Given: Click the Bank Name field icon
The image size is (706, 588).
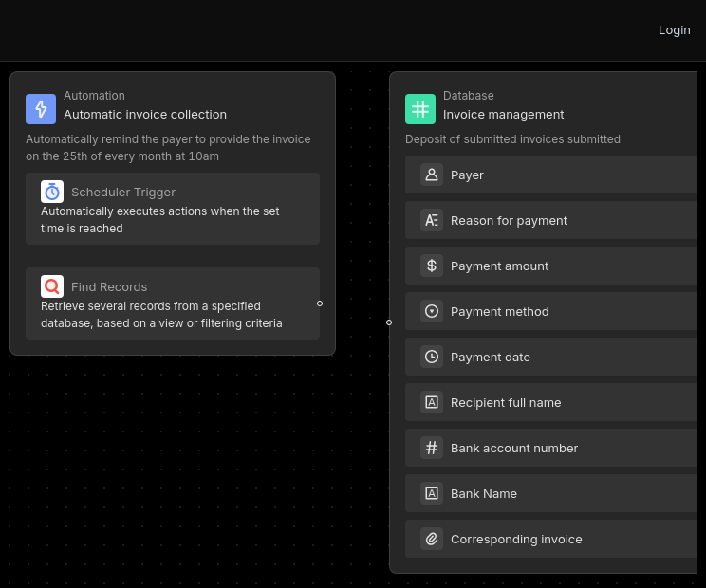Looking at the screenshot, I should point(432,493).
